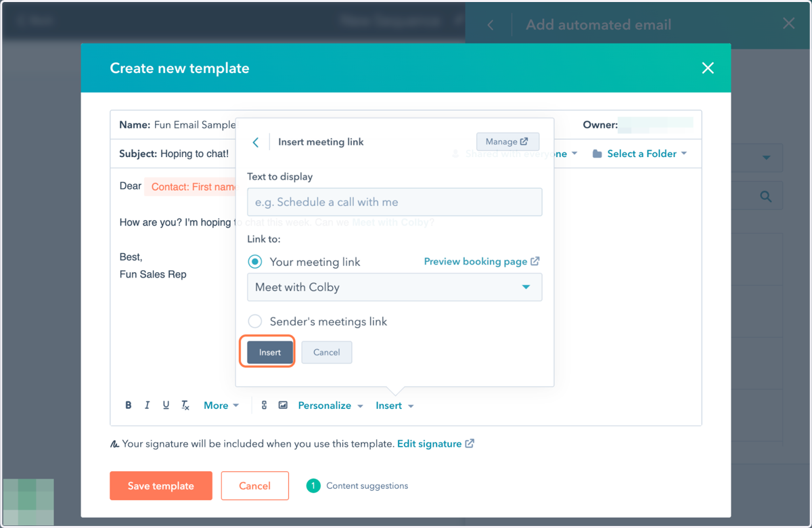The height and width of the screenshot is (528, 812).
Task: Open the Preview booking page link
Action: [481, 261]
